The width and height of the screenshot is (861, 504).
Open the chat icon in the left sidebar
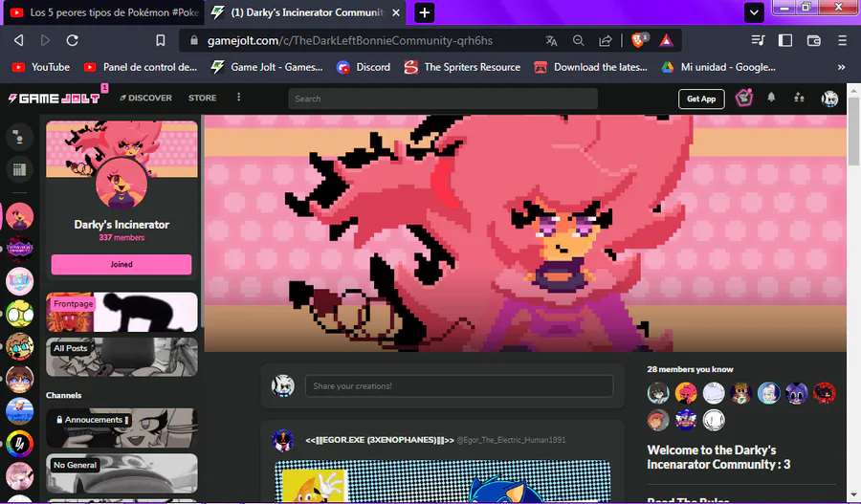coord(19,137)
